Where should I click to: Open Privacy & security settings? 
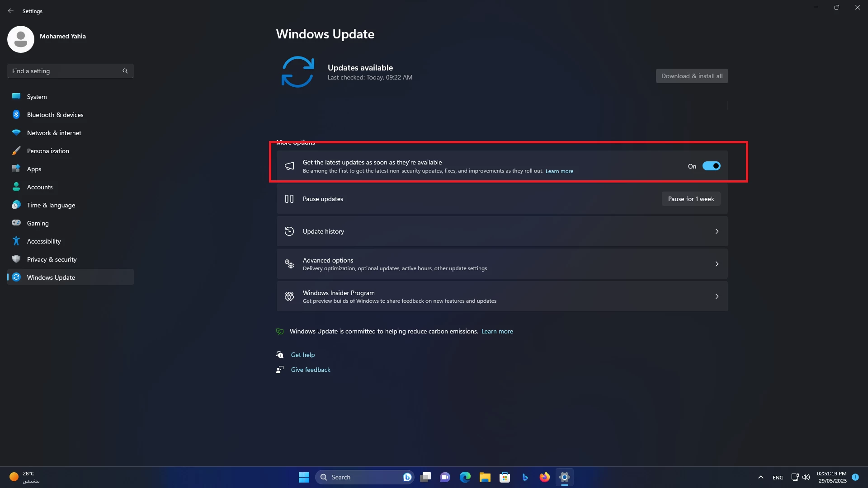(71, 259)
